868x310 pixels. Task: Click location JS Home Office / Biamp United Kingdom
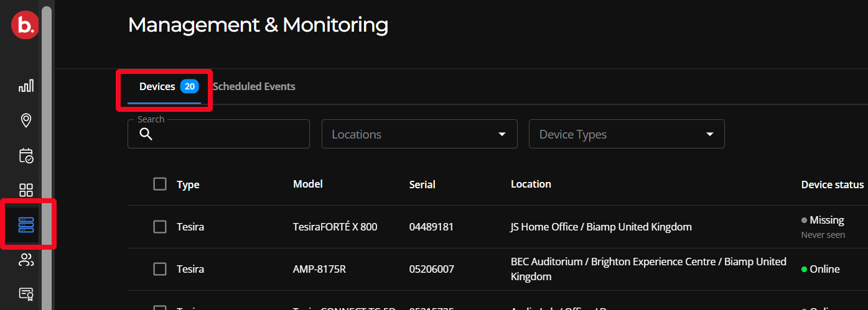[x=601, y=227]
